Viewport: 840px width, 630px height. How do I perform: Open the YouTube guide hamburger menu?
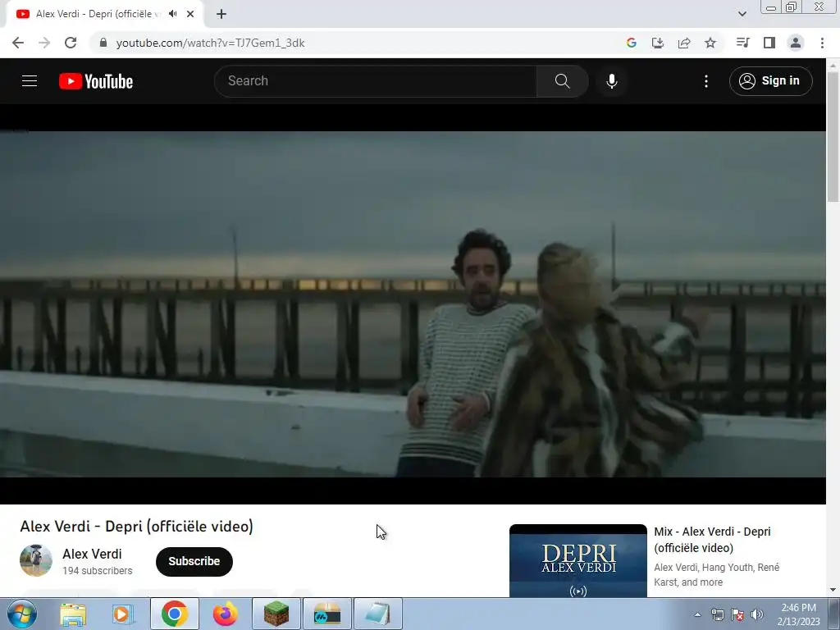(x=30, y=81)
